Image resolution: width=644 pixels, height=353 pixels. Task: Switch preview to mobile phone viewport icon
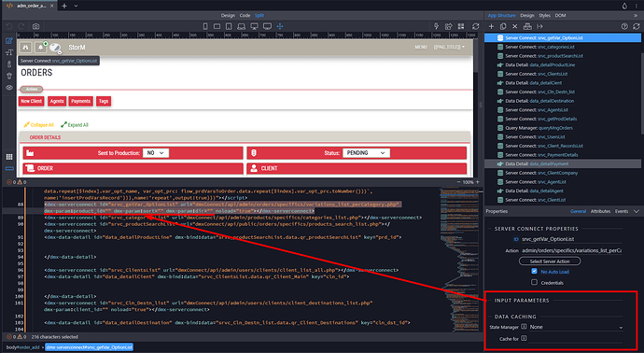coord(205,26)
